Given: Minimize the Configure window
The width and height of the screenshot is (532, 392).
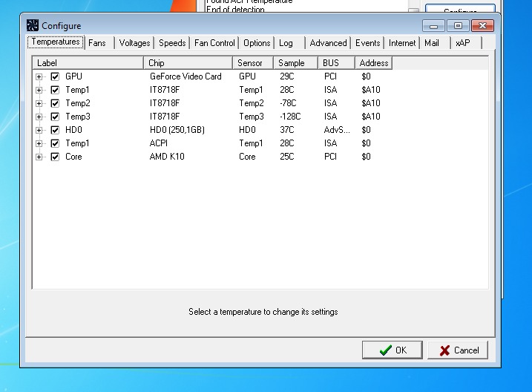Looking at the screenshot, I should (x=433, y=26).
